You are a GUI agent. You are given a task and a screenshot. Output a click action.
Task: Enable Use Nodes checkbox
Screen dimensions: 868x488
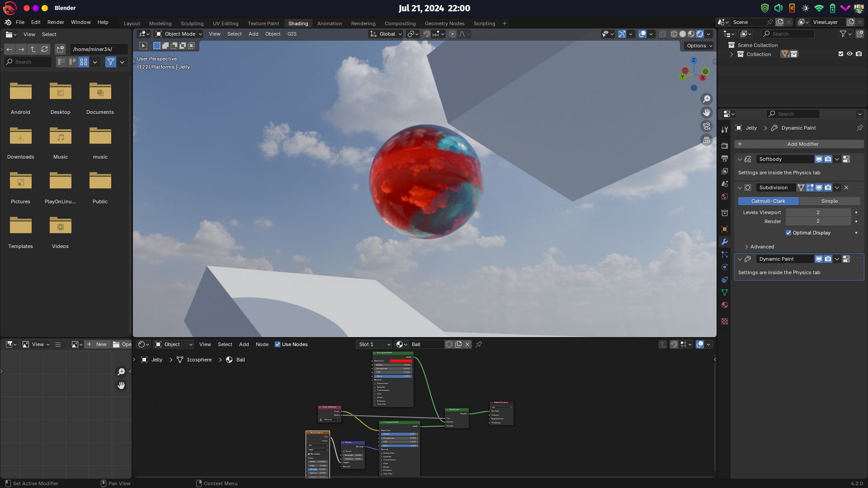[278, 344]
